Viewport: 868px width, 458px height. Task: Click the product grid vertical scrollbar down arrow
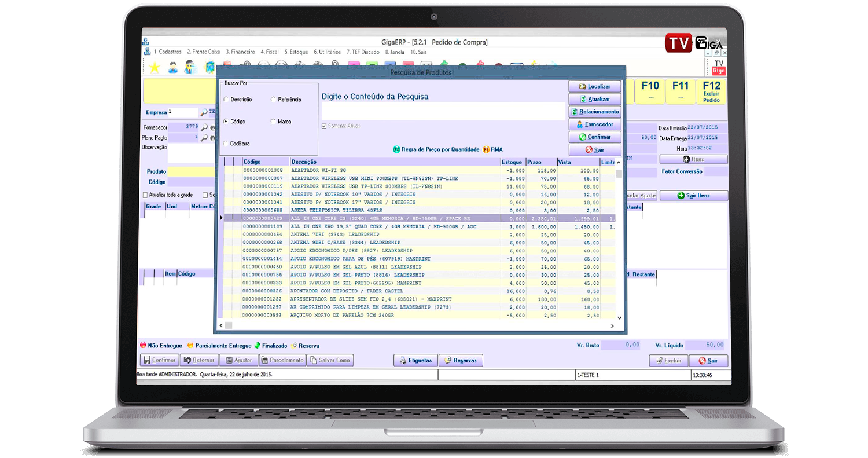point(619,318)
